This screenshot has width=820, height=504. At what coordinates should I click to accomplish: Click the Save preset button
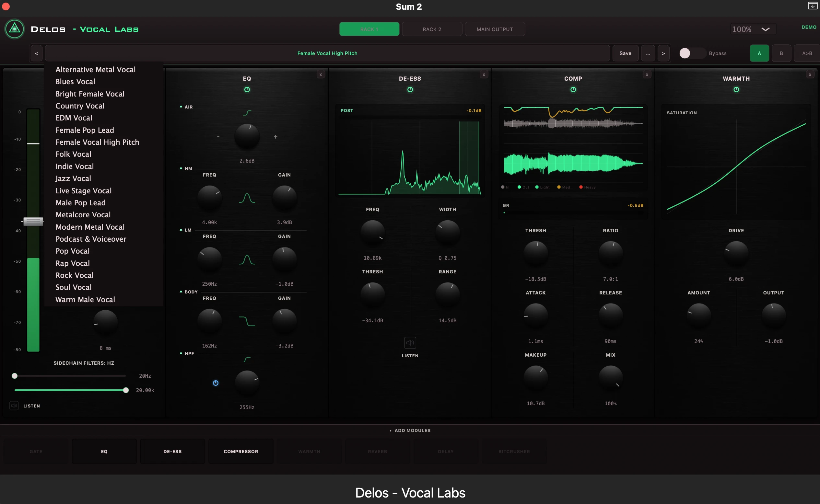click(x=625, y=53)
